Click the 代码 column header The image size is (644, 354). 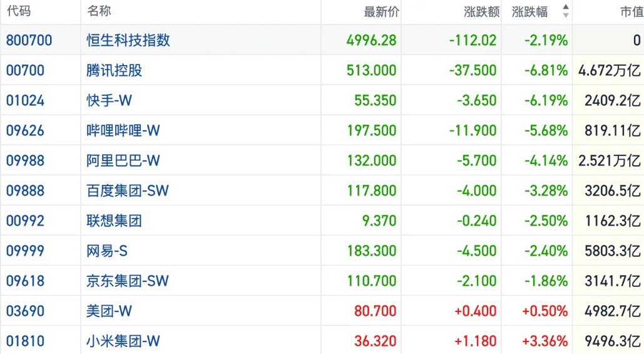coord(19,11)
